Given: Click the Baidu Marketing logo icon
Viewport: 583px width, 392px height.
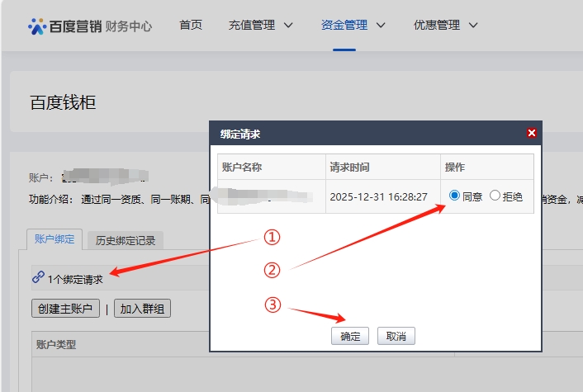Looking at the screenshot, I should [37, 26].
